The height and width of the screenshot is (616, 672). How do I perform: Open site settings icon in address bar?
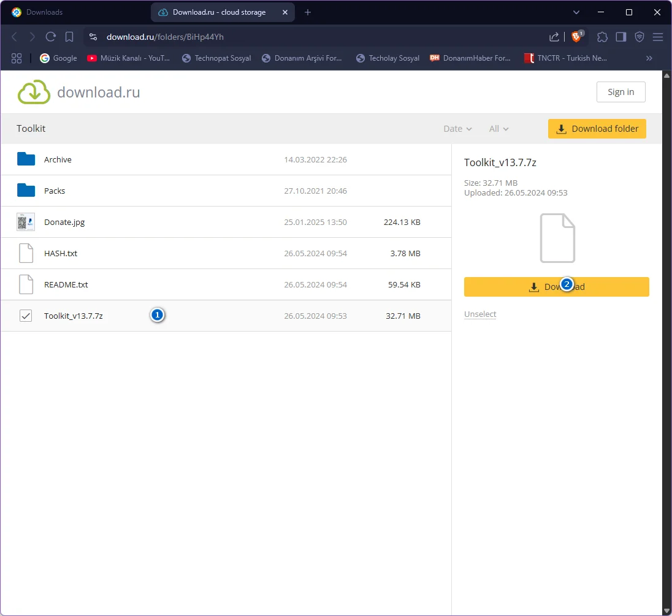pos(93,37)
